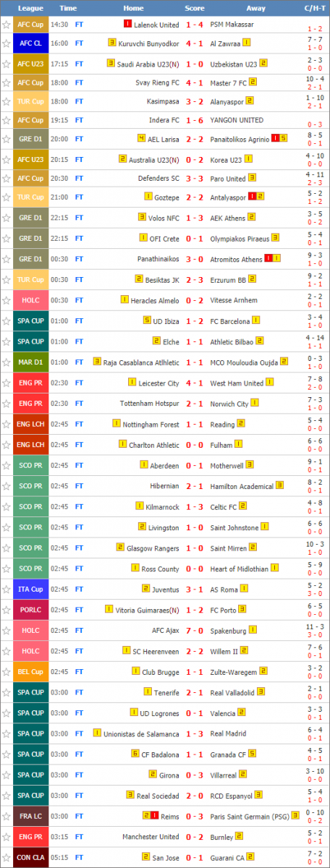Click the C/H-T column header
330x868 pixels.
pos(315,8)
